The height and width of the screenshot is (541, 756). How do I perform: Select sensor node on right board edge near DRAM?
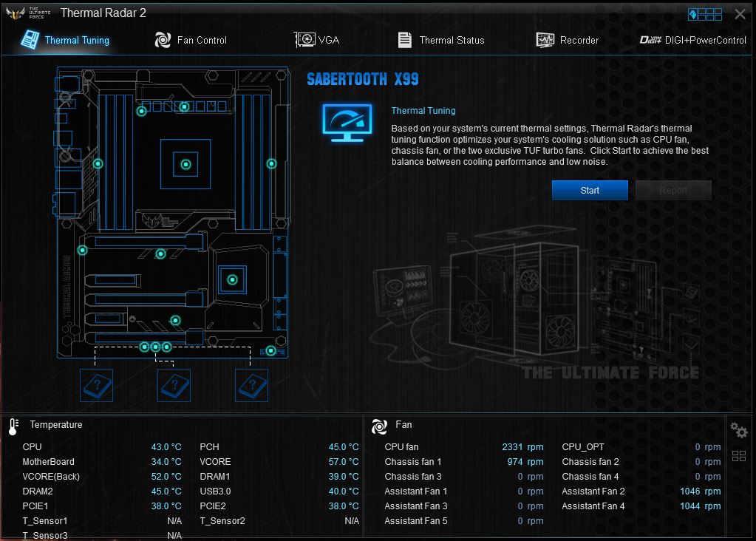(x=271, y=164)
